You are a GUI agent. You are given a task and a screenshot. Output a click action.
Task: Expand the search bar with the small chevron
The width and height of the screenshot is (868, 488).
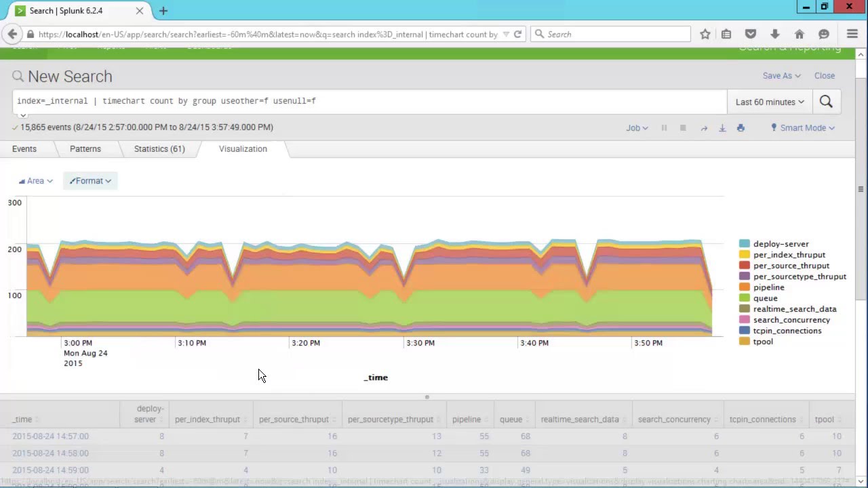coord(23,115)
